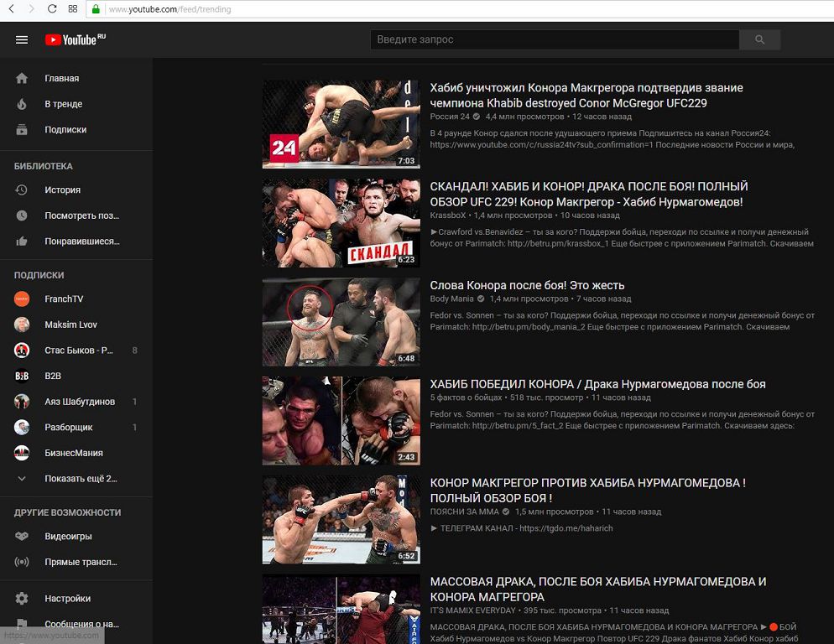Open the 6:48 video thumbnail
Image resolution: width=834 pixels, height=644 pixels.
tap(341, 322)
